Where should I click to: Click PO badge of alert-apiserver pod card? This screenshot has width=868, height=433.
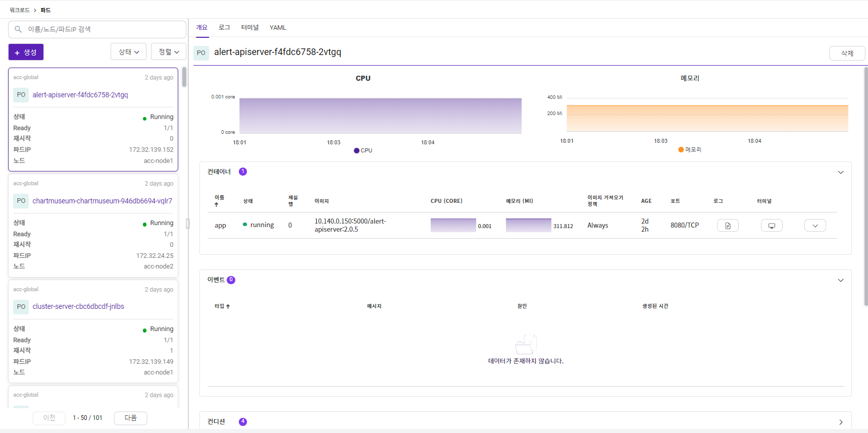point(21,95)
